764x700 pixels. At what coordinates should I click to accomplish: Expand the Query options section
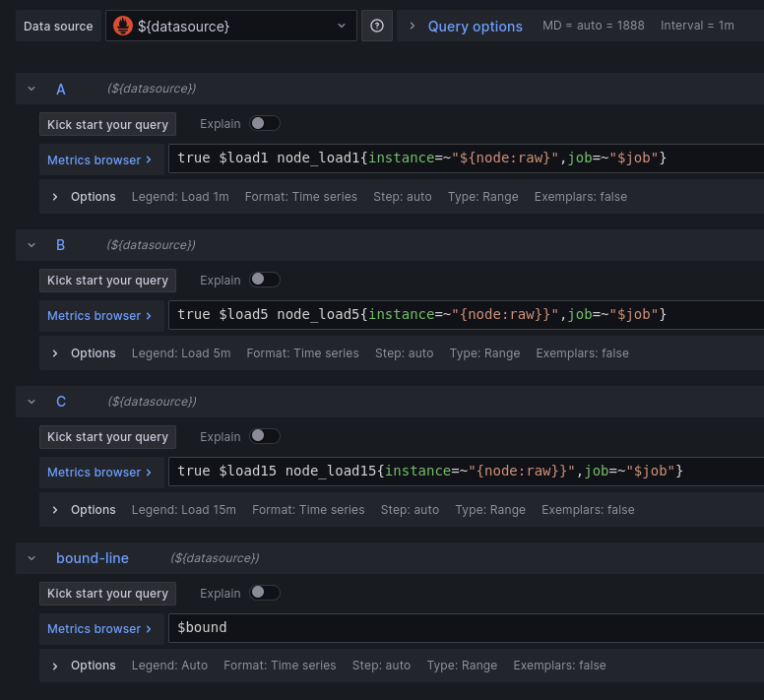(x=475, y=27)
